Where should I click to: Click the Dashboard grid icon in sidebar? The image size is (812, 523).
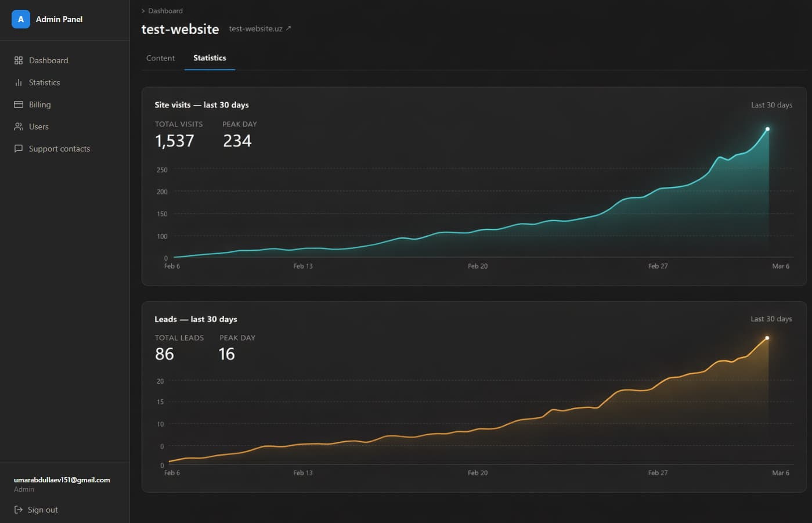pos(19,60)
